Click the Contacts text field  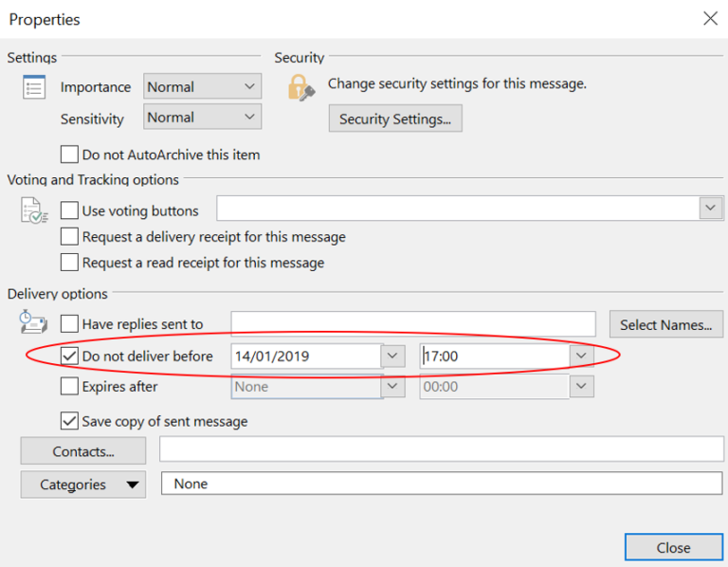pyautogui.click(x=442, y=448)
